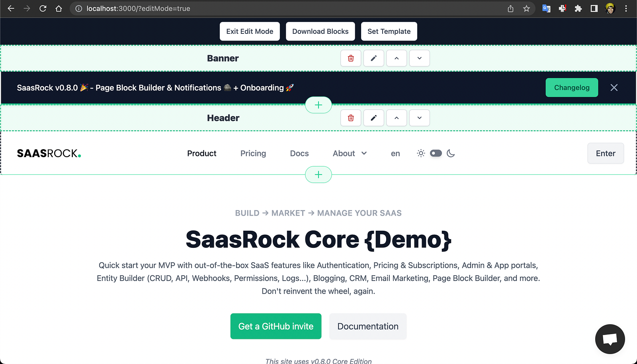
Task: Click the Download Blocks button
Action: [x=320, y=31]
